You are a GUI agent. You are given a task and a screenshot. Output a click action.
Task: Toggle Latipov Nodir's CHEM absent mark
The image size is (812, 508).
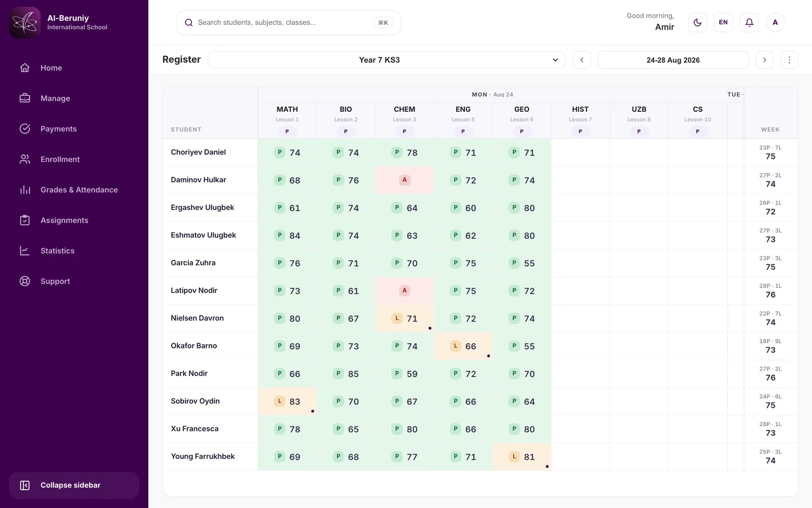[404, 291]
